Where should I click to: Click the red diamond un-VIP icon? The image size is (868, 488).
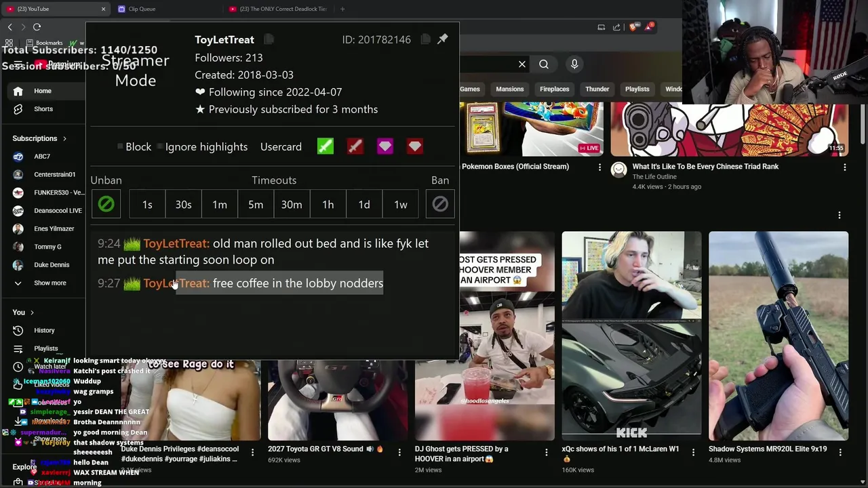415,146
